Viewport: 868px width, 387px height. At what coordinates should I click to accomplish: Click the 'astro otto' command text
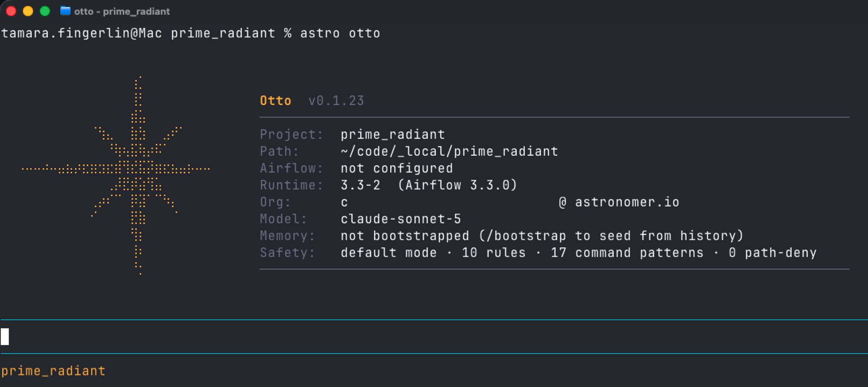pos(340,33)
